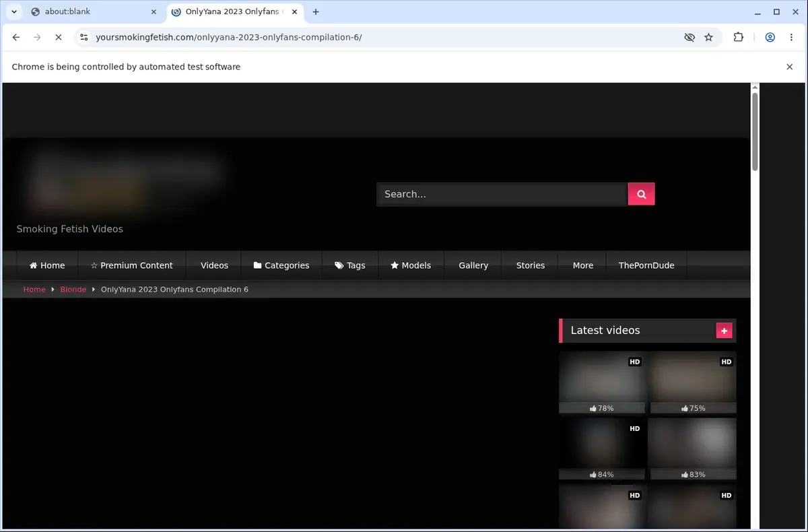Click the blurred site logo
The image size is (808, 532).
125,182
